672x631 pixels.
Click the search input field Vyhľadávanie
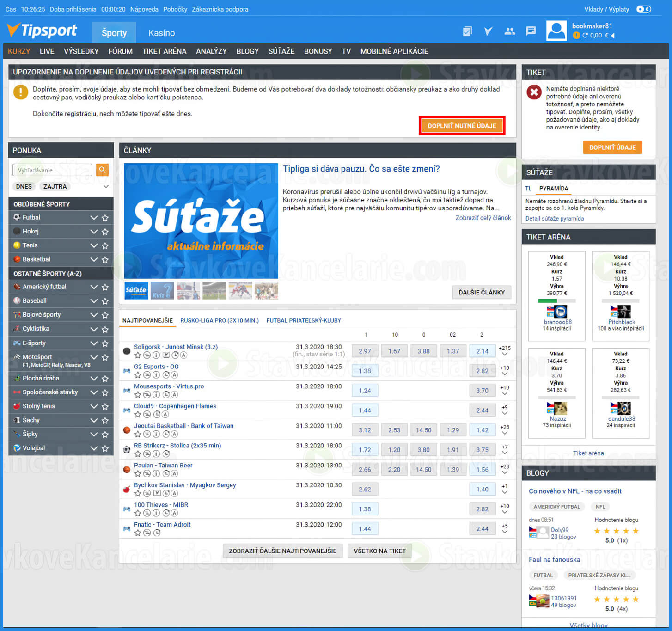coord(52,170)
